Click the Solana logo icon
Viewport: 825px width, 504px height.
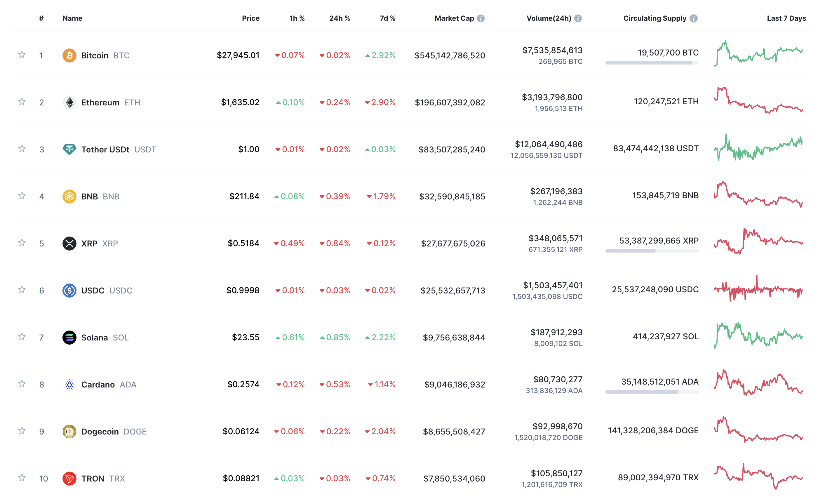(69, 337)
